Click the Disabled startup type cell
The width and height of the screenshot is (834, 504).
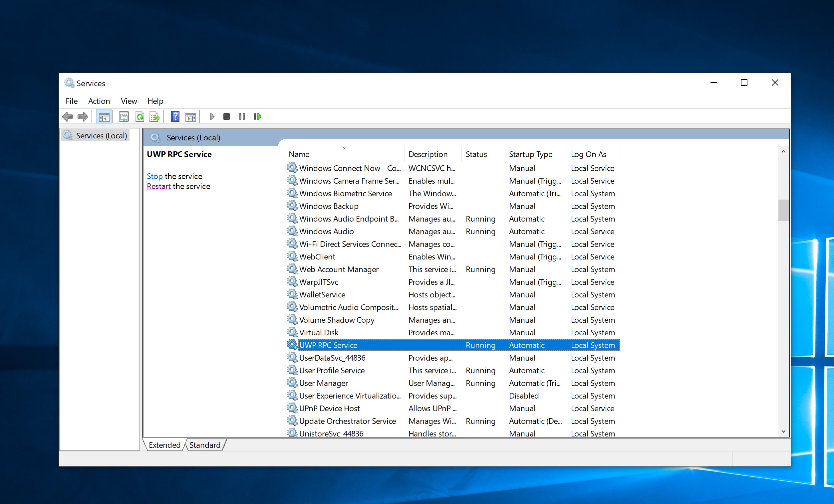click(524, 396)
